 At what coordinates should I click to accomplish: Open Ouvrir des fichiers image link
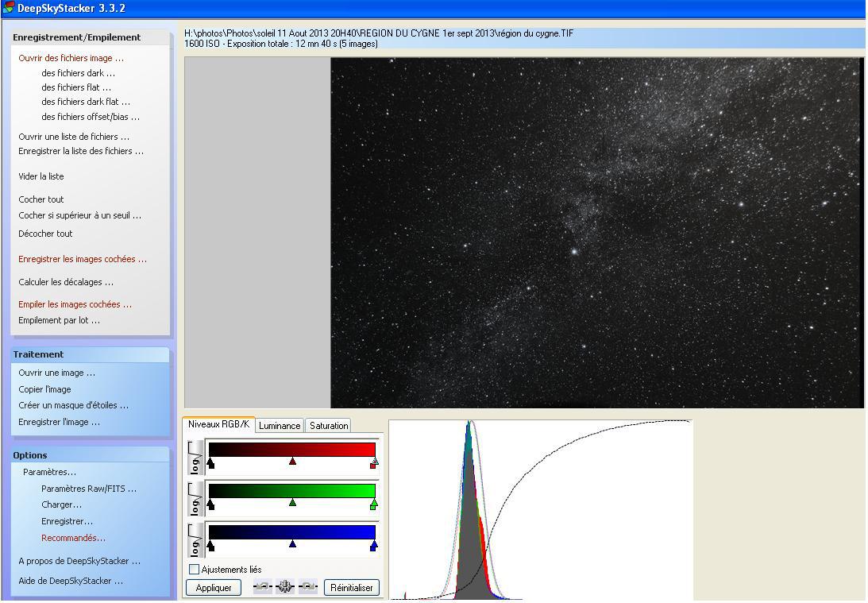point(71,58)
